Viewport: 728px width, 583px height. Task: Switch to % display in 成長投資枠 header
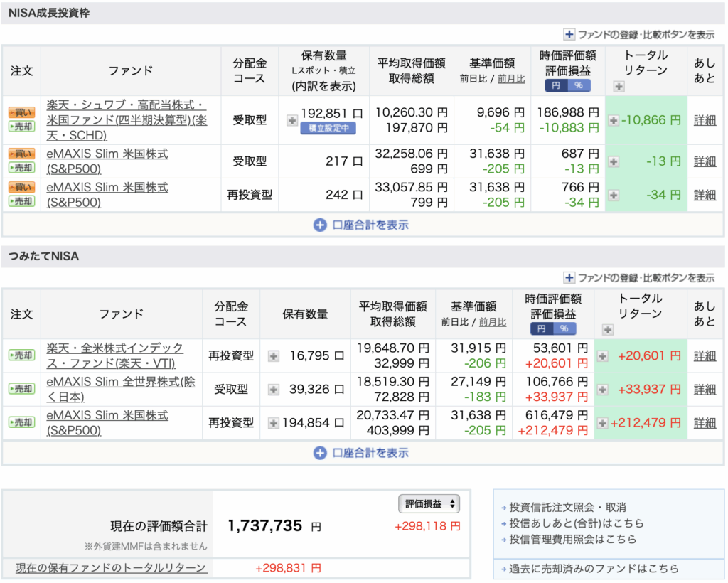[x=579, y=85]
